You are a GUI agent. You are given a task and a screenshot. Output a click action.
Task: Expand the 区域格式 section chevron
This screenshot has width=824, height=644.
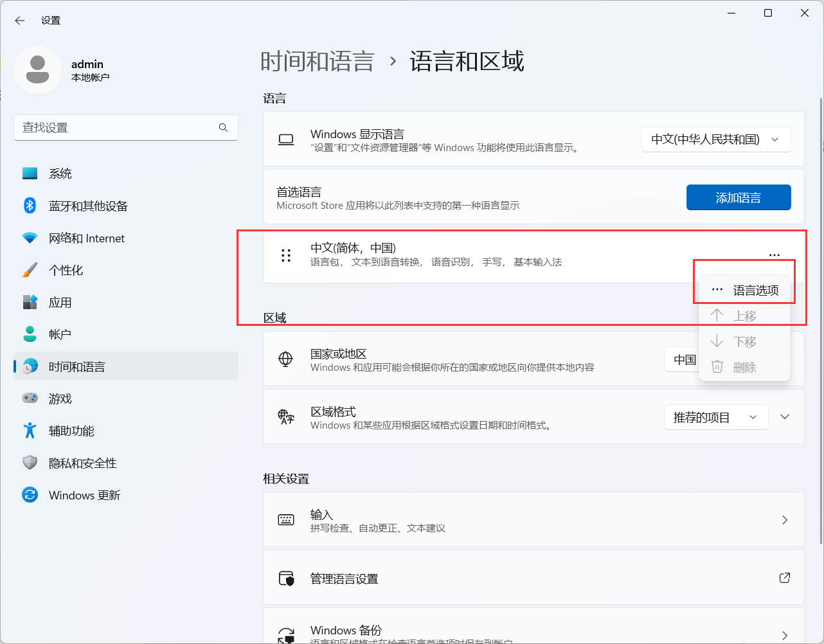coord(785,417)
